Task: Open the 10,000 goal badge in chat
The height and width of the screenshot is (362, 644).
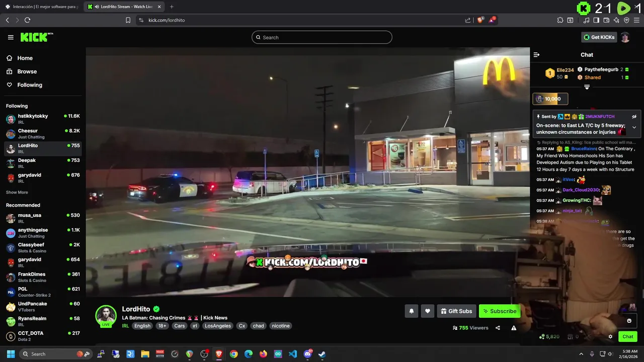Action: pos(550,99)
